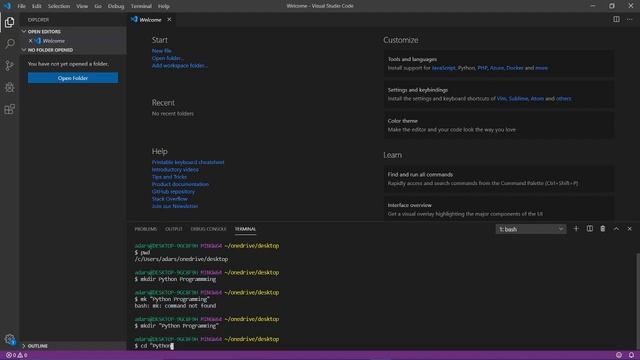The width and height of the screenshot is (640, 360).
Task: Maximize the terminal panel size
Action: coord(616,229)
